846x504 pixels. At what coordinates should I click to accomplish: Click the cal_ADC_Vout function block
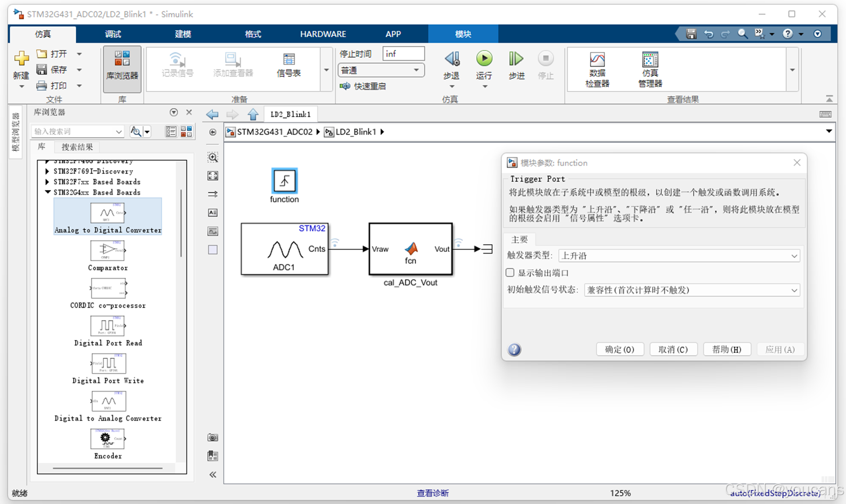[410, 249]
